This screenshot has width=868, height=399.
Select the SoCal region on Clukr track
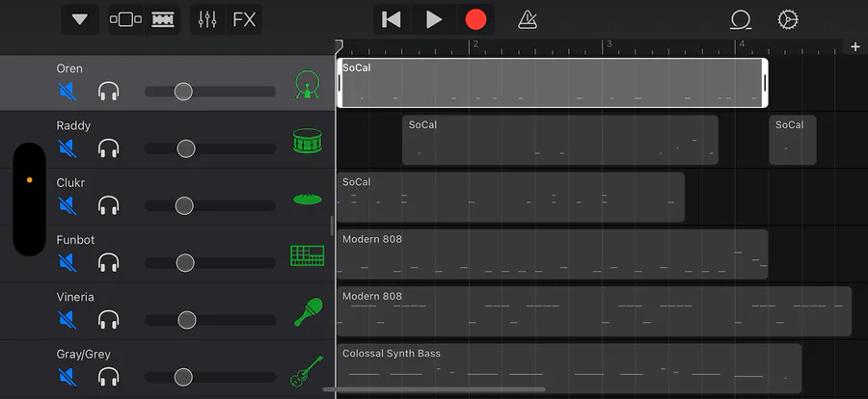[x=510, y=197]
